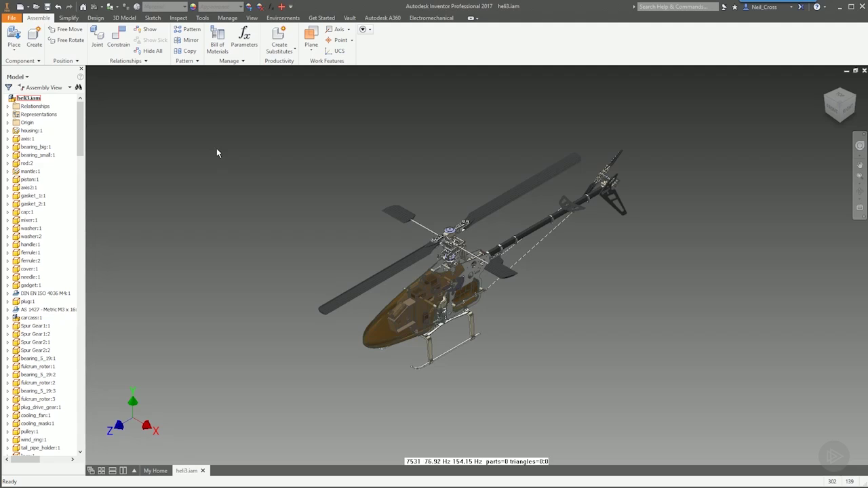Activate the Joint tool
The height and width of the screenshot is (488, 868).
(x=97, y=38)
